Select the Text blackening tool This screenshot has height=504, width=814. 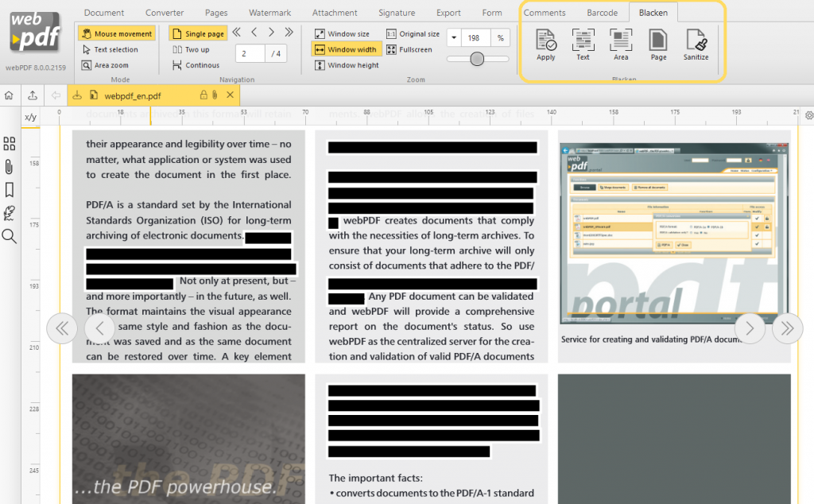[583, 45]
